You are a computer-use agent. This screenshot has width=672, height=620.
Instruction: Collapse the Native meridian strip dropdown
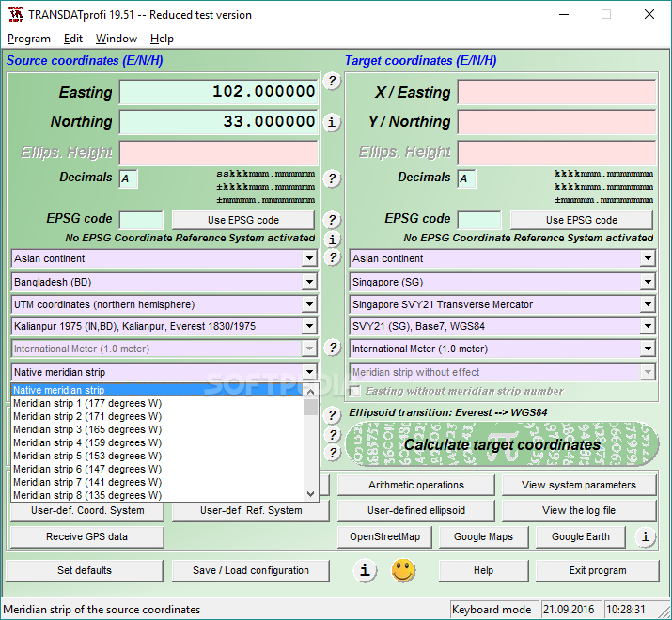(x=309, y=372)
